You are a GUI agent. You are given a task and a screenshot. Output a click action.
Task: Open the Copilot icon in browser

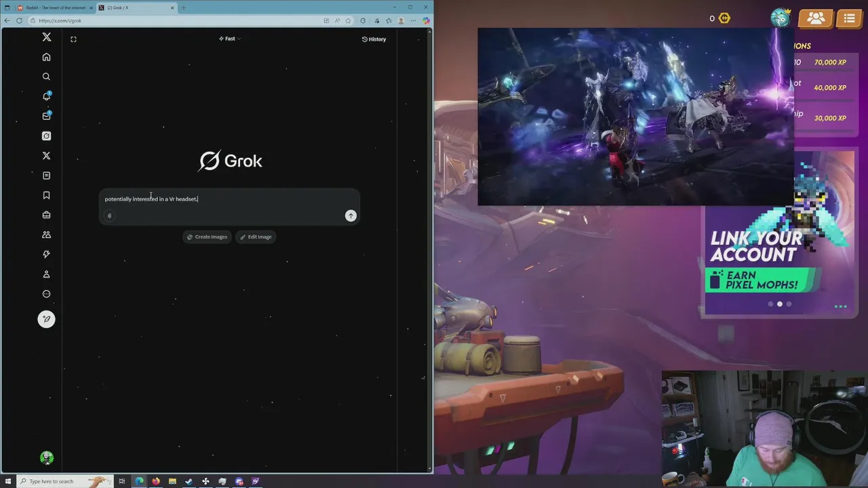426,20
